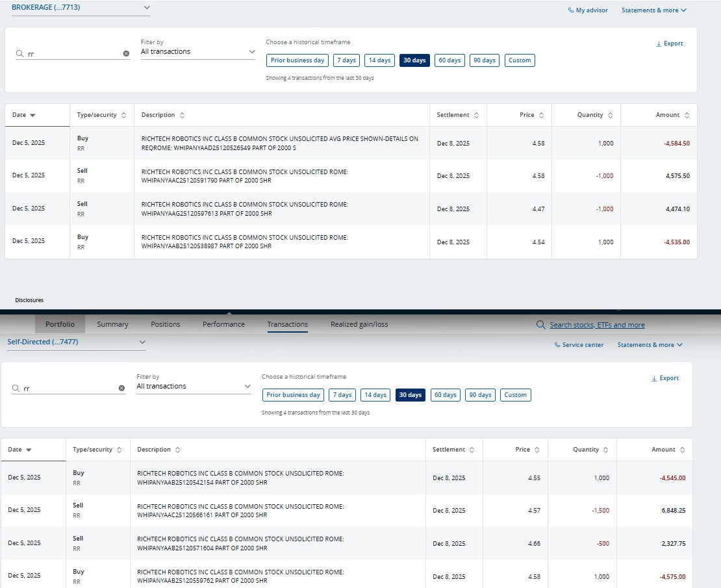Clear the 'rr' search in Brokerage panel

126,54
